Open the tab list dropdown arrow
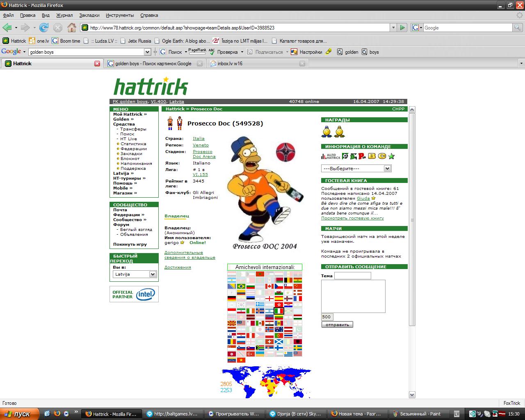Viewport: 525px width, 420px height. pyautogui.click(x=521, y=64)
